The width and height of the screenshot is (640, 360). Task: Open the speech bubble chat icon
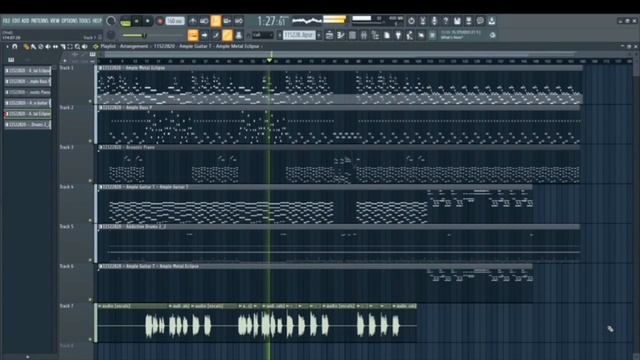[x=480, y=21]
